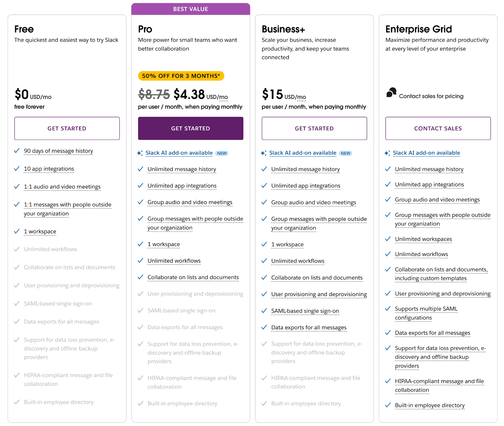Click the Slack AI sparkle icon under Pro
The image size is (504, 426).
[140, 153]
